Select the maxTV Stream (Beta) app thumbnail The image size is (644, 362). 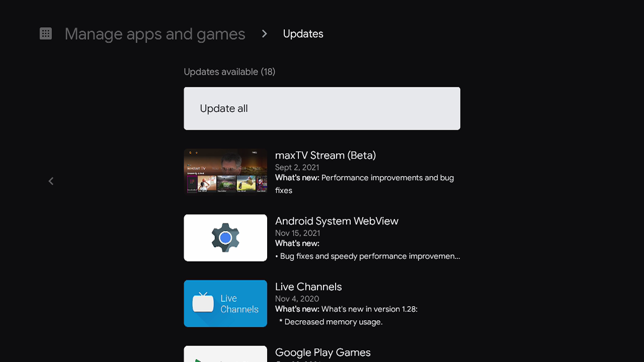point(225,171)
